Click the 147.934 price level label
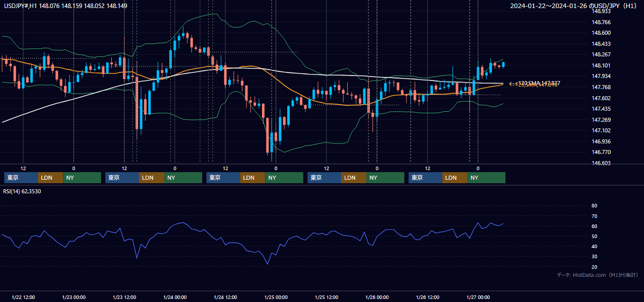The image size is (644, 302). click(601, 76)
